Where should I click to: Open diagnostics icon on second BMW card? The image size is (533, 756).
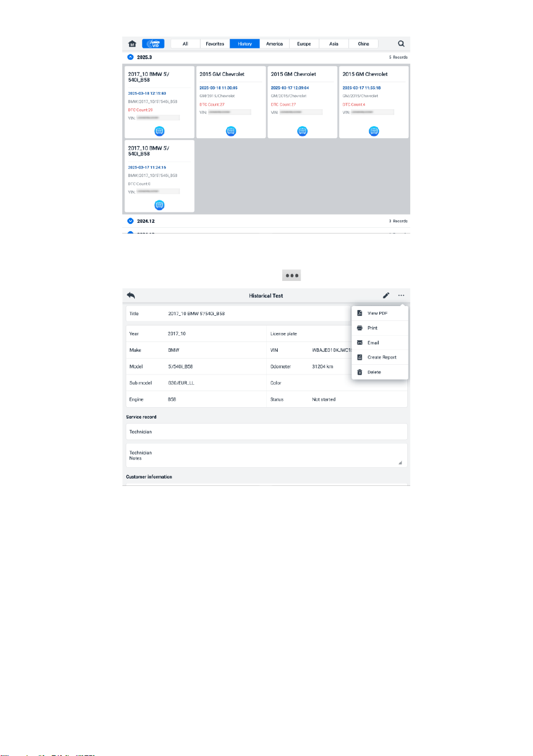click(159, 205)
